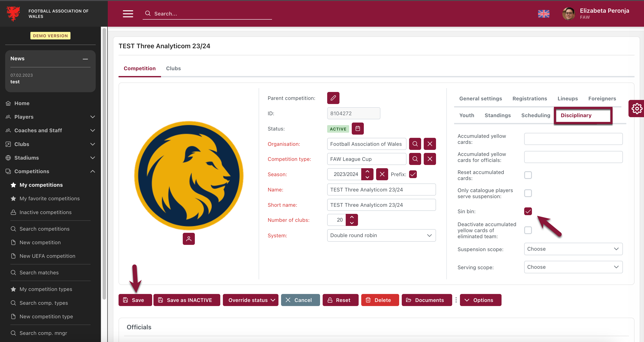Viewport: 644px width, 342px height.
Task: Click the edit parent competition pencil icon
Action: pyautogui.click(x=333, y=98)
